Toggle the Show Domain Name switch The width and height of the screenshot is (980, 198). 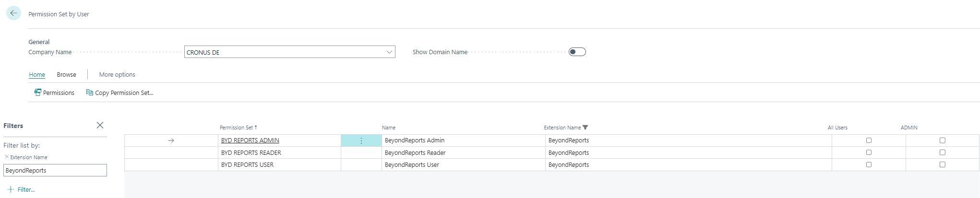click(x=577, y=52)
